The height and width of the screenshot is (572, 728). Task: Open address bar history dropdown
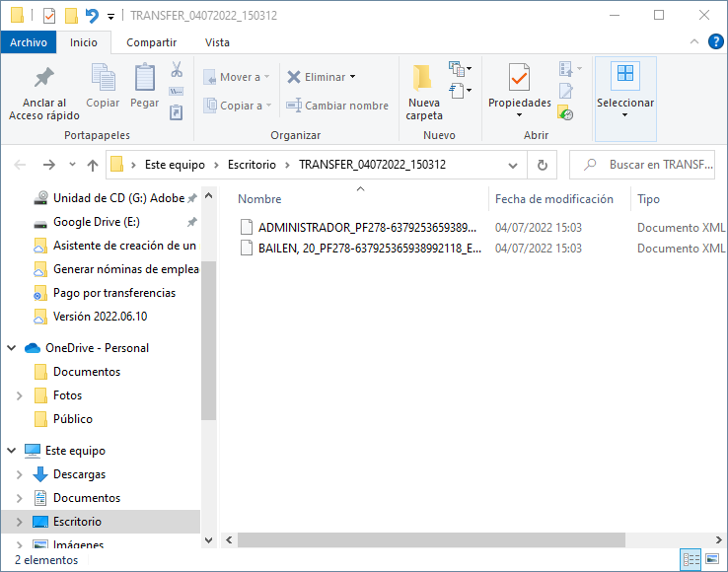[x=513, y=166]
